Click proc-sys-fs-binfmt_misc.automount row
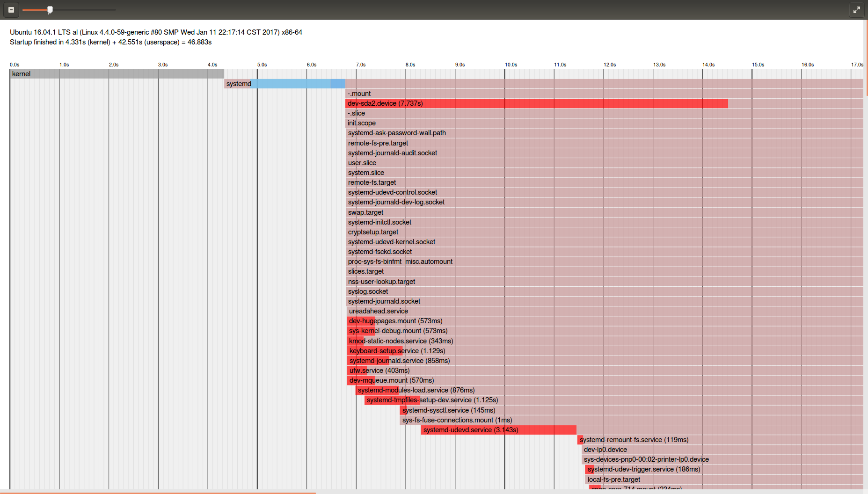The width and height of the screenshot is (868, 494). 604,262
